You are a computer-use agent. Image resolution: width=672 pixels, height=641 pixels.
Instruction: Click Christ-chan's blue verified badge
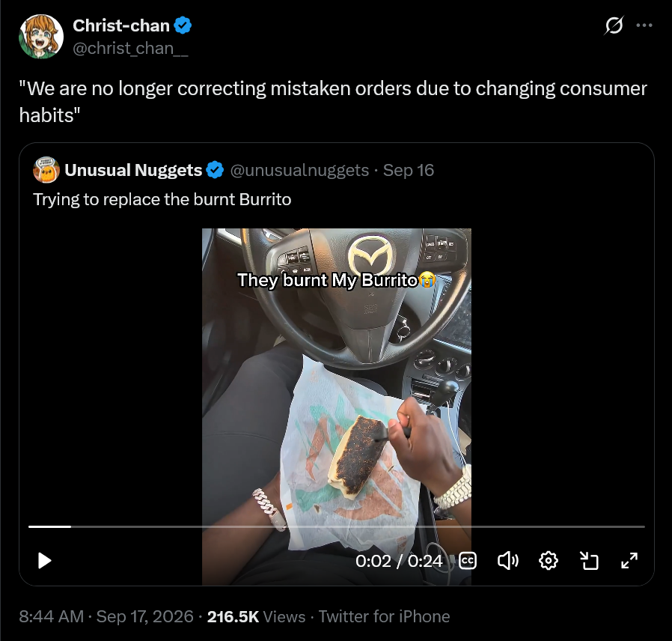click(x=183, y=25)
